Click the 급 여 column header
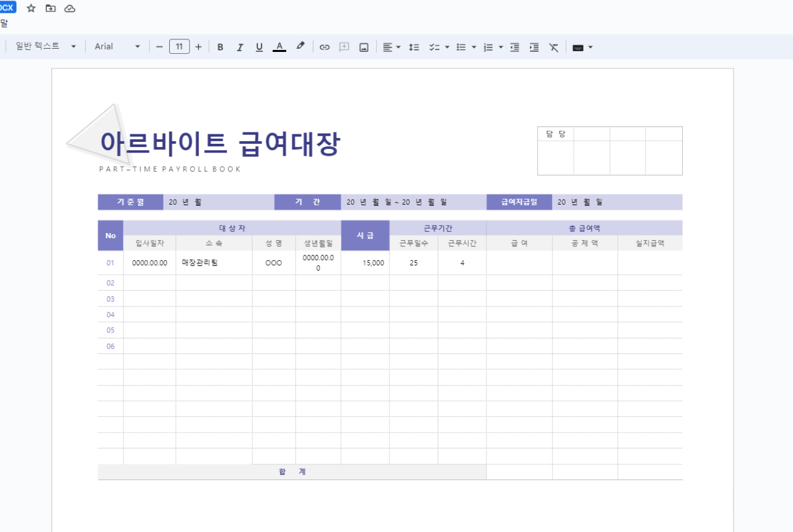The image size is (793, 532). (x=519, y=243)
